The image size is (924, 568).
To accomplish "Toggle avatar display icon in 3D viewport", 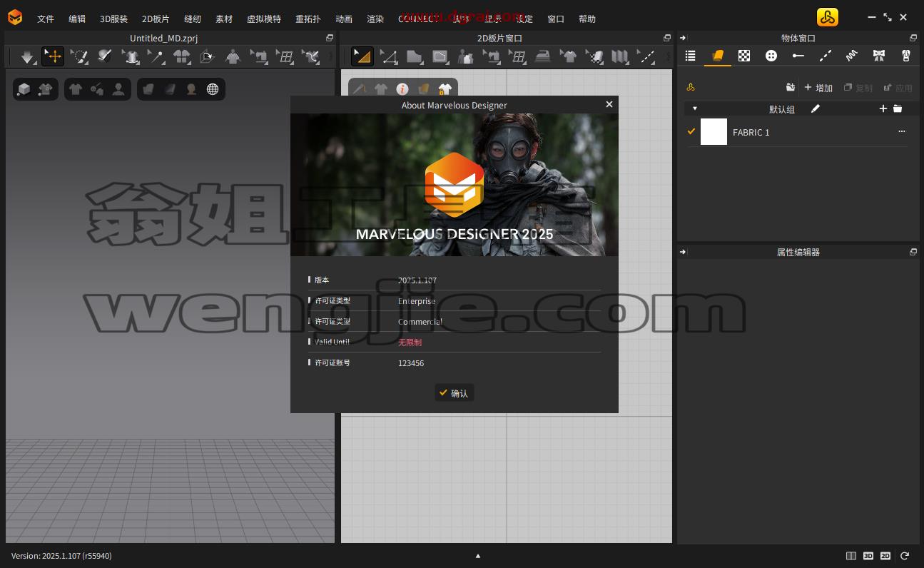I will [x=118, y=89].
